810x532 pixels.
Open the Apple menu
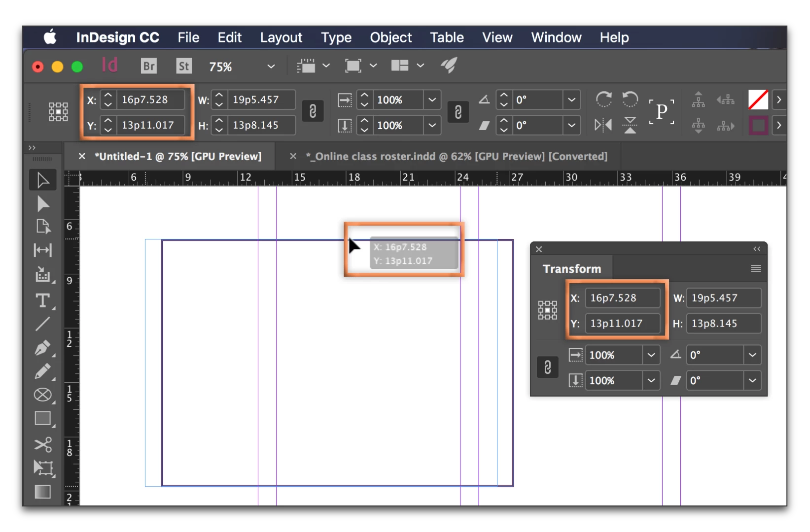50,37
